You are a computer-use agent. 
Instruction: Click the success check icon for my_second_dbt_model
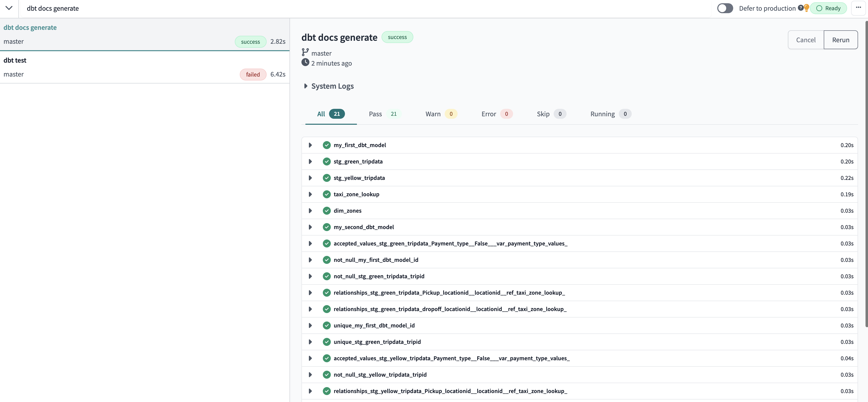pos(327,227)
